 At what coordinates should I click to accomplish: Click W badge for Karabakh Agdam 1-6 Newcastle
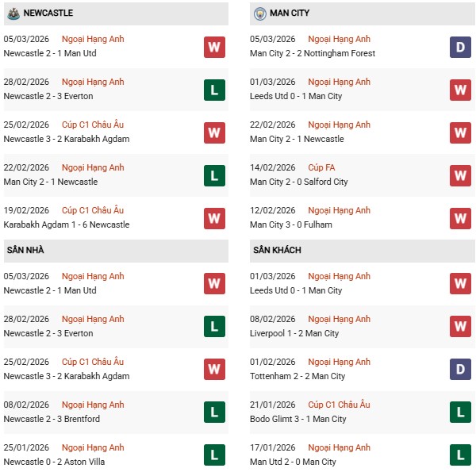pos(214,218)
